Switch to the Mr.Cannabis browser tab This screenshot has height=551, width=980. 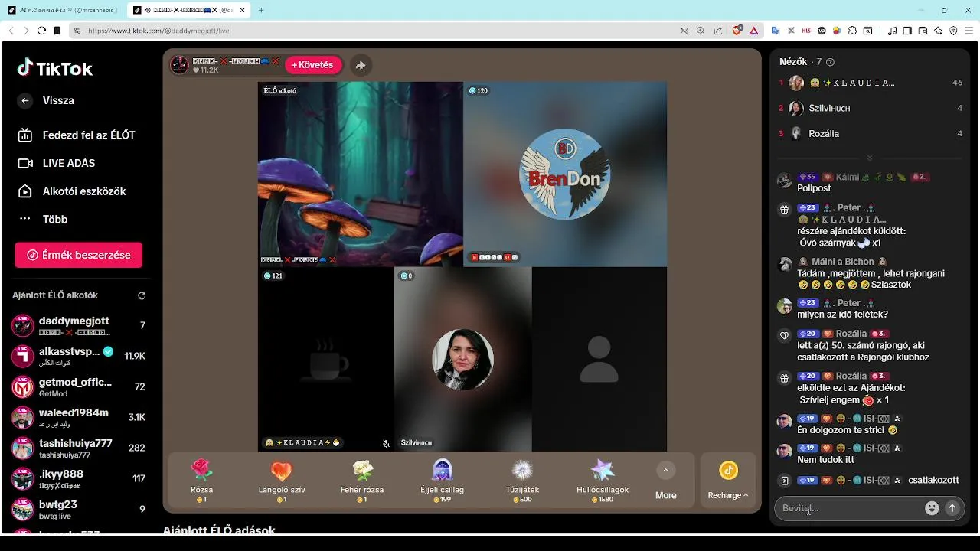63,10
